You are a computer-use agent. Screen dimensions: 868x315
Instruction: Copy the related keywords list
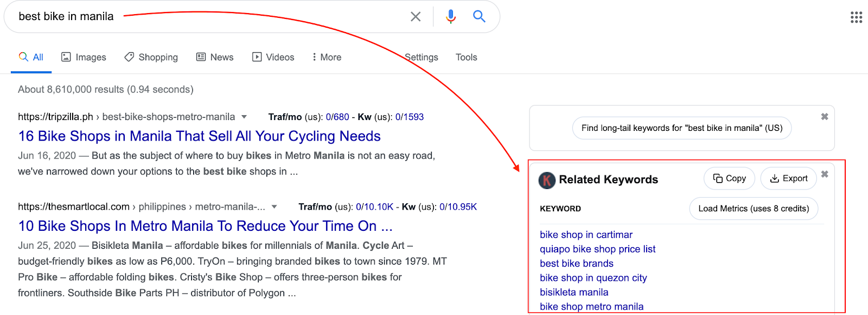coord(729,179)
